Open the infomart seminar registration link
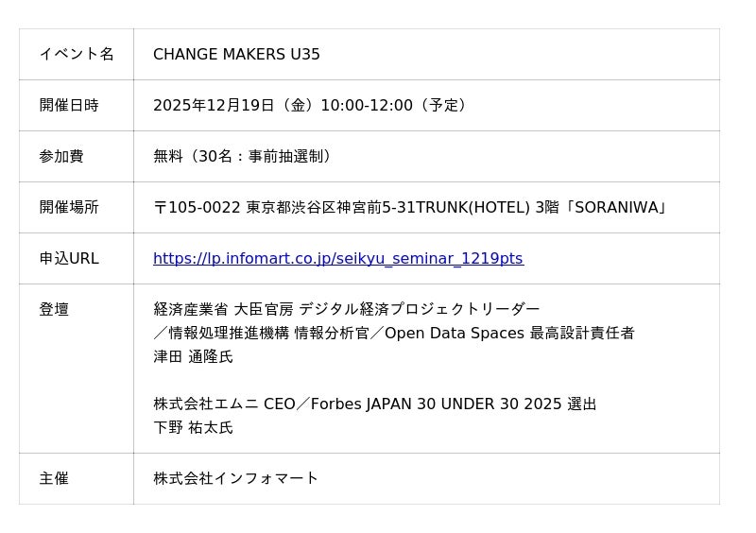The height and width of the screenshot is (533, 756). [337, 259]
